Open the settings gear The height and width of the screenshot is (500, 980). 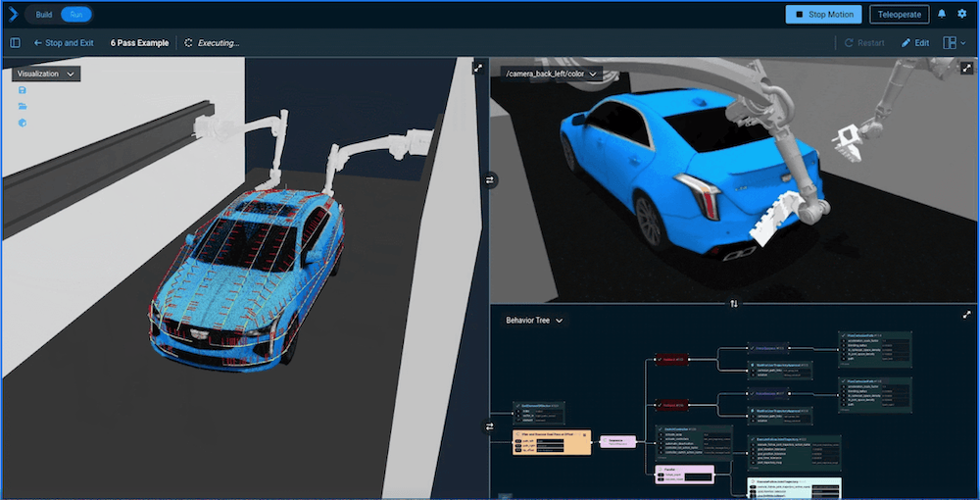click(962, 14)
